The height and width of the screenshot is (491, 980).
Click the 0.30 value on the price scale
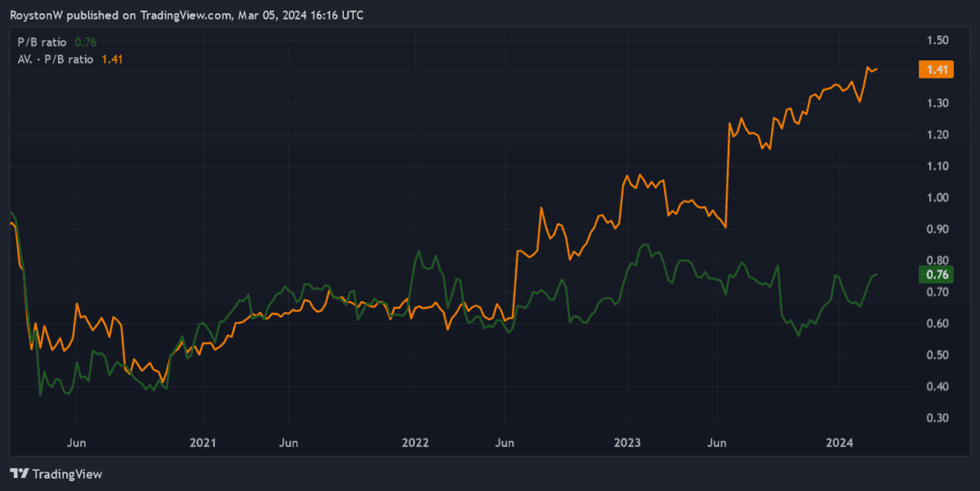[938, 418]
